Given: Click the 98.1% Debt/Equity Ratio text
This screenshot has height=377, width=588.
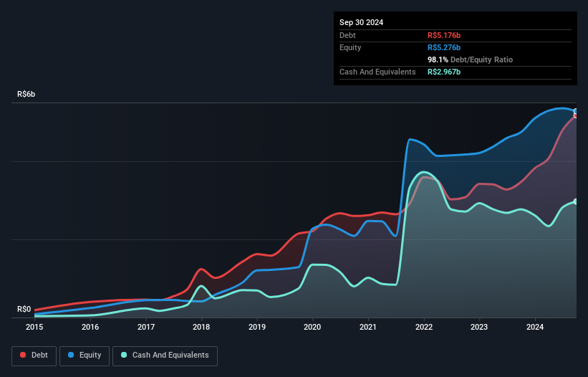Looking at the screenshot, I should point(470,59).
